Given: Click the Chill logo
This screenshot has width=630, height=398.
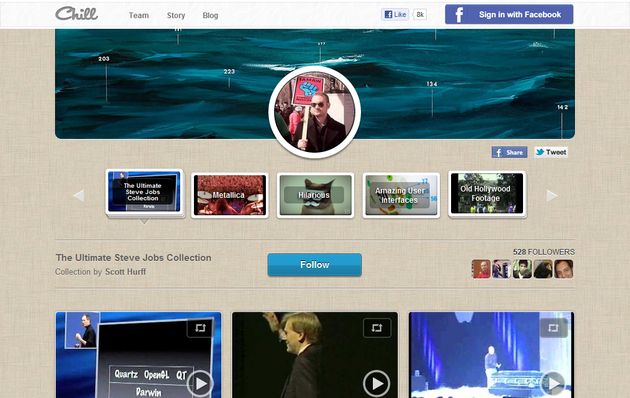Looking at the screenshot, I should tap(76, 14).
